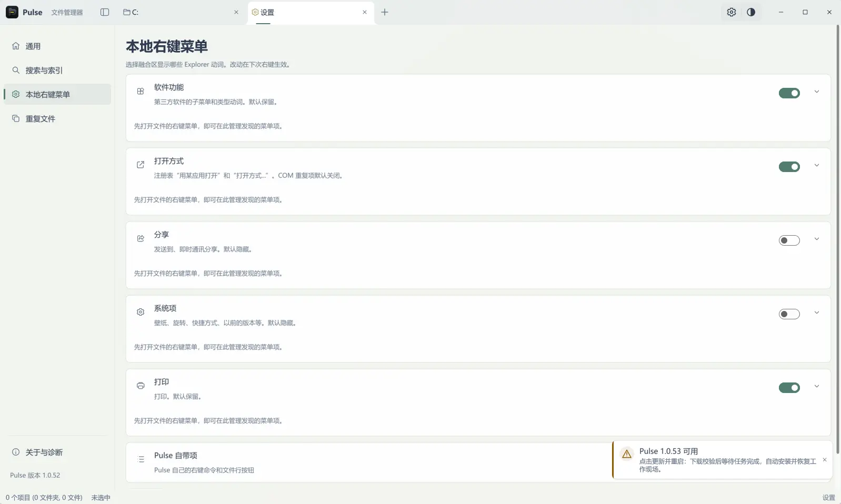
Task: Click the Pulse 自带项 section title
Action: click(x=176, y=456)
